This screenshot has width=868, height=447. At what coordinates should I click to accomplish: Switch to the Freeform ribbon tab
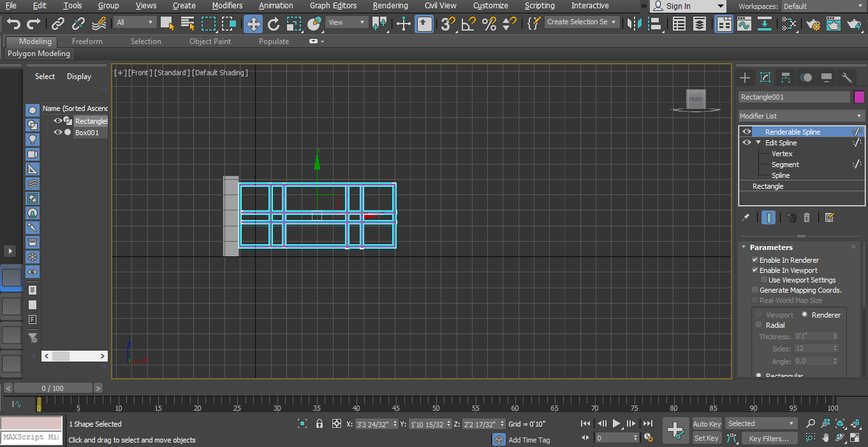click(87, 41)
